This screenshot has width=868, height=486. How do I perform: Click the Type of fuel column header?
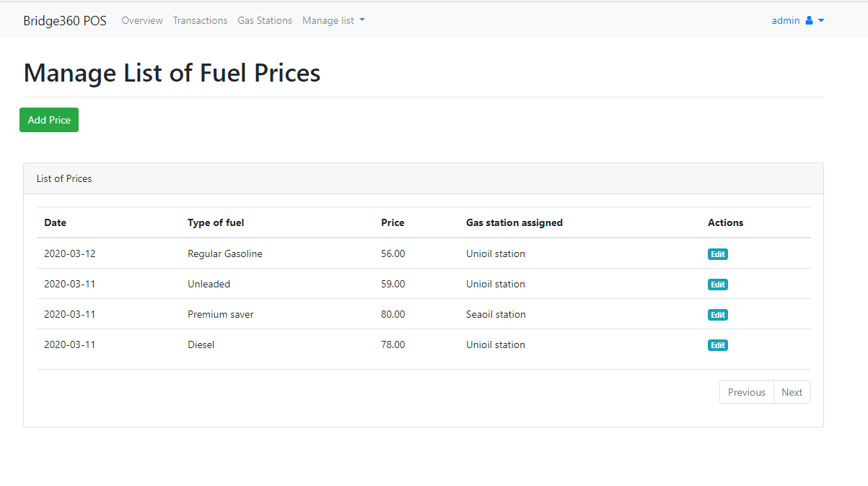(216, 222)
